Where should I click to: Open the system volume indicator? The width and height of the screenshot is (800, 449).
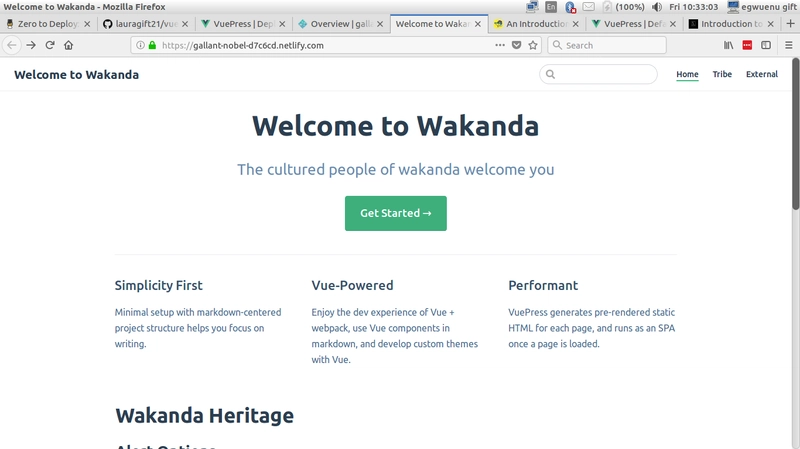(x=657, y=7)
